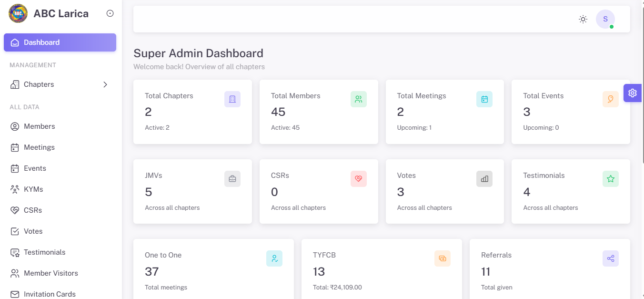Click the JMVs card title
This screenshot has height=299, width=644.
tap(153, 175)
